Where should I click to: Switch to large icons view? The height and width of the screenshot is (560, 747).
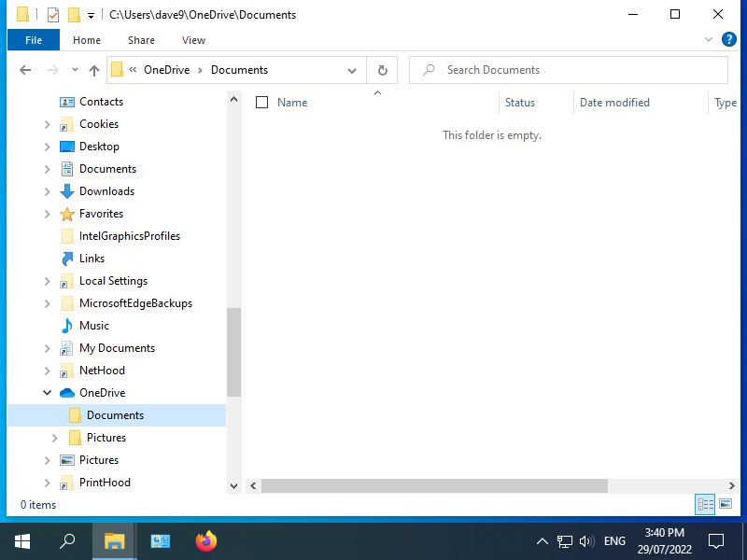[726, 504]
